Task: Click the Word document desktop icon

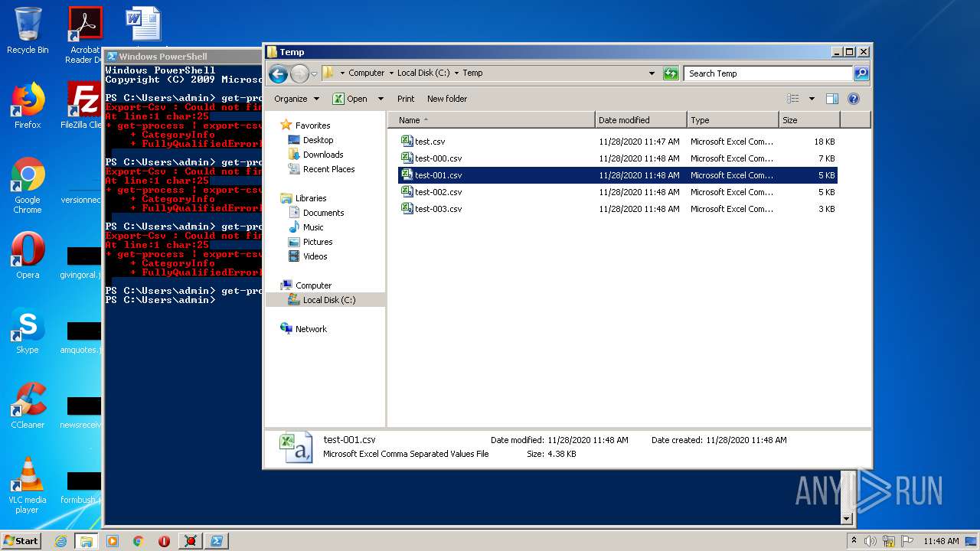Action: pyautogui.click(x=143, y=24)
